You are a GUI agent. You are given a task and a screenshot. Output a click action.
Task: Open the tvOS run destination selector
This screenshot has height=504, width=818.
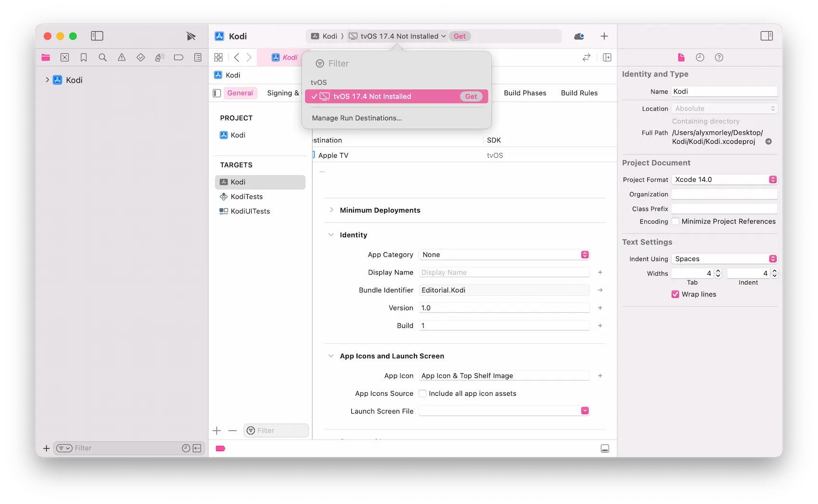click(397, 36)
